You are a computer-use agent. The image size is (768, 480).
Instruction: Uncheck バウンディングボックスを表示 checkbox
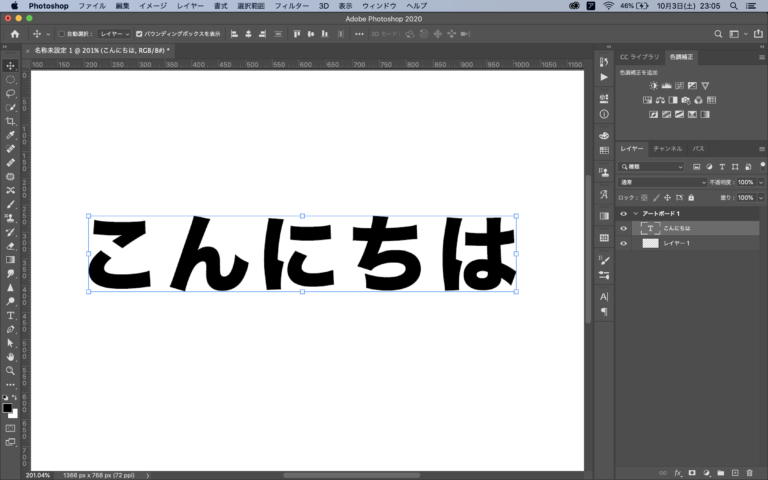139,34
